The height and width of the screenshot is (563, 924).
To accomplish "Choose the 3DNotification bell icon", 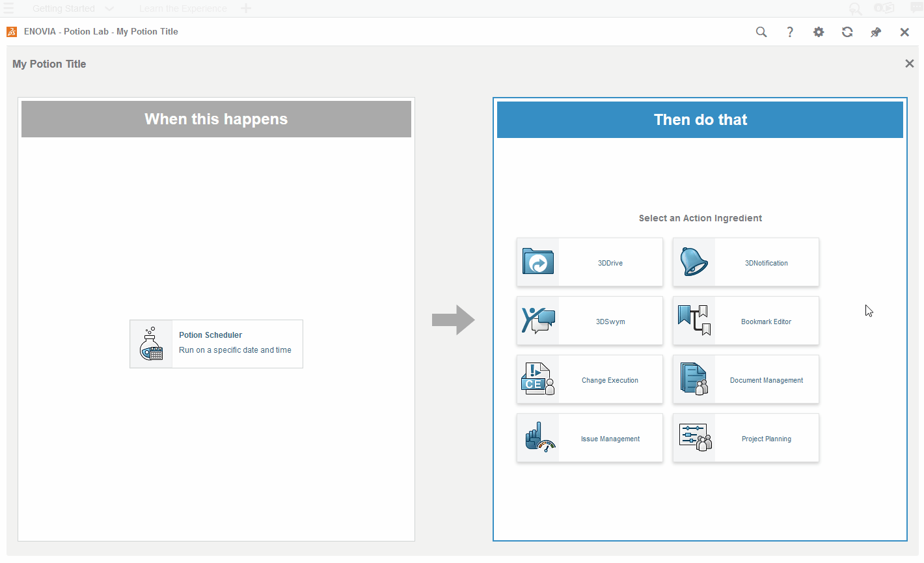I will (694, 262).
